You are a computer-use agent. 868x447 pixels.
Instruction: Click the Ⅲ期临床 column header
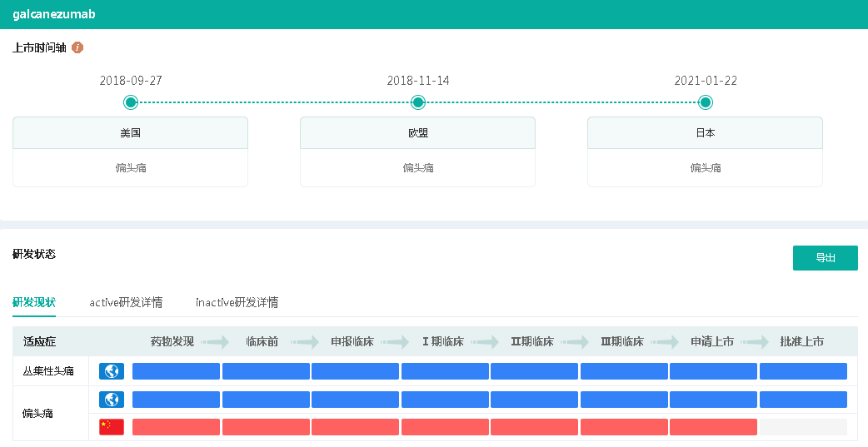[x=622, y=341]
